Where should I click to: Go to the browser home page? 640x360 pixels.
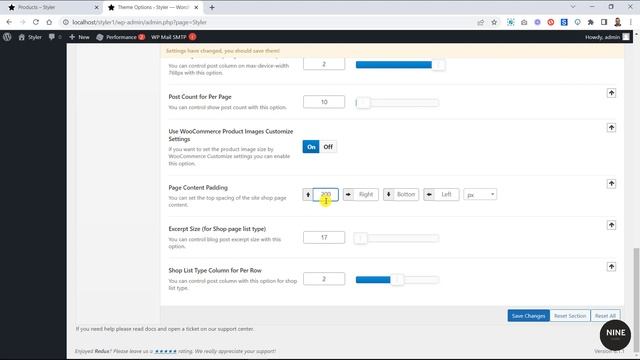coord(49,22)
